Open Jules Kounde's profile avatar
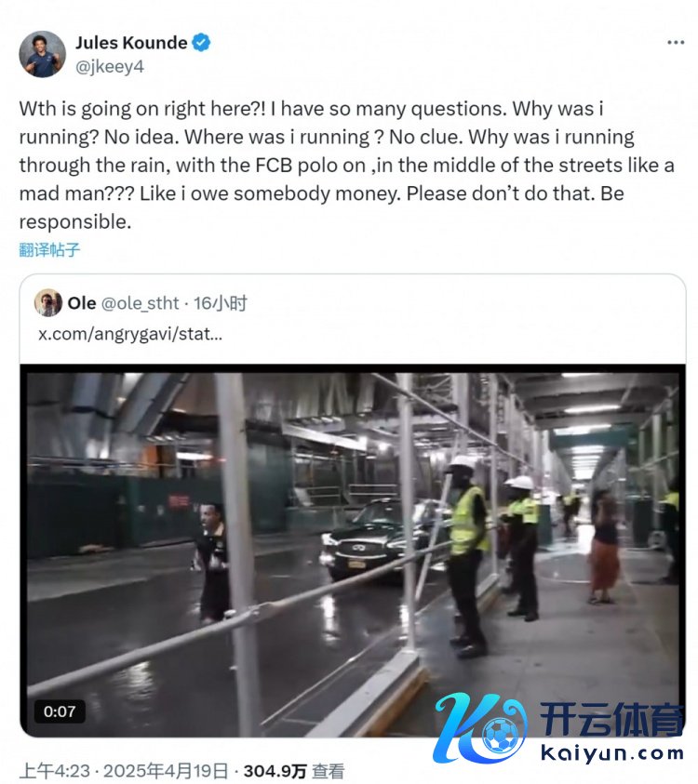This screenshot has height=784, width=698. (42, 54)
